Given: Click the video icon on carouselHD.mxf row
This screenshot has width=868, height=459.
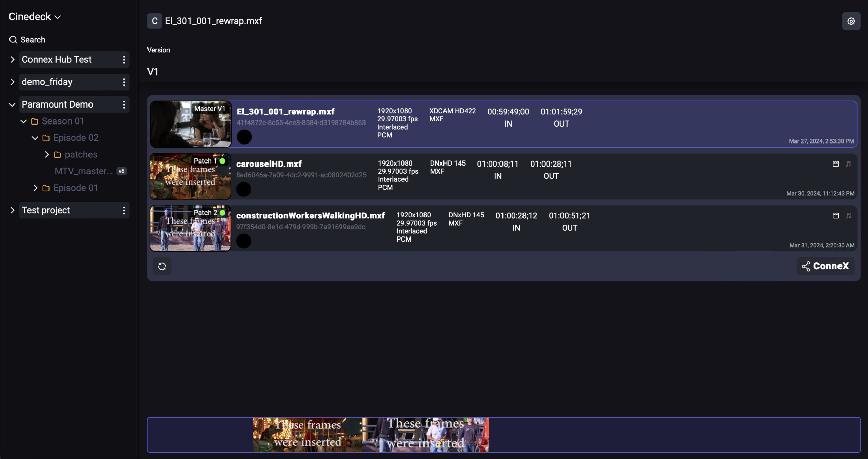Looking at the screenshot, I should [x=835, y=164].
